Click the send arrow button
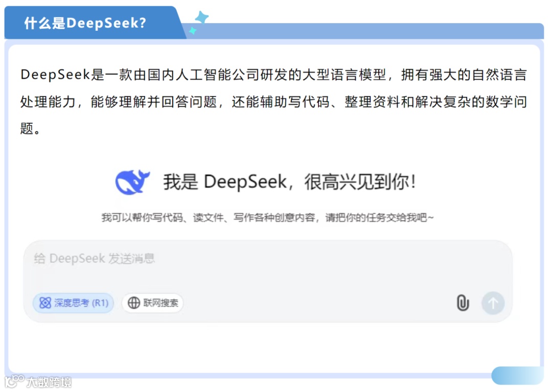The image size is (552, 392). pos(493,303)
